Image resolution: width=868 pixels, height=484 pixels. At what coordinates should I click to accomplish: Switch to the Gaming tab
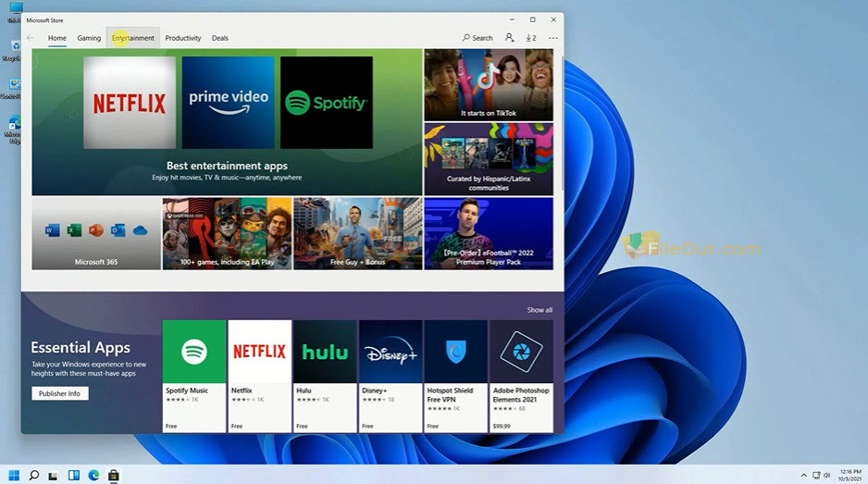[x=89, y=38]
